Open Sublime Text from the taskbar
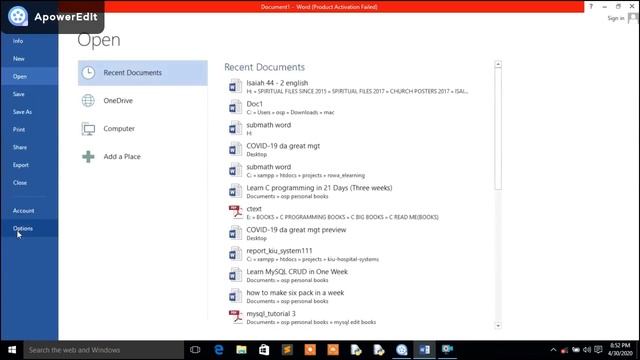The width and height of the screenshot is (640, 360). tap(287, 350)
